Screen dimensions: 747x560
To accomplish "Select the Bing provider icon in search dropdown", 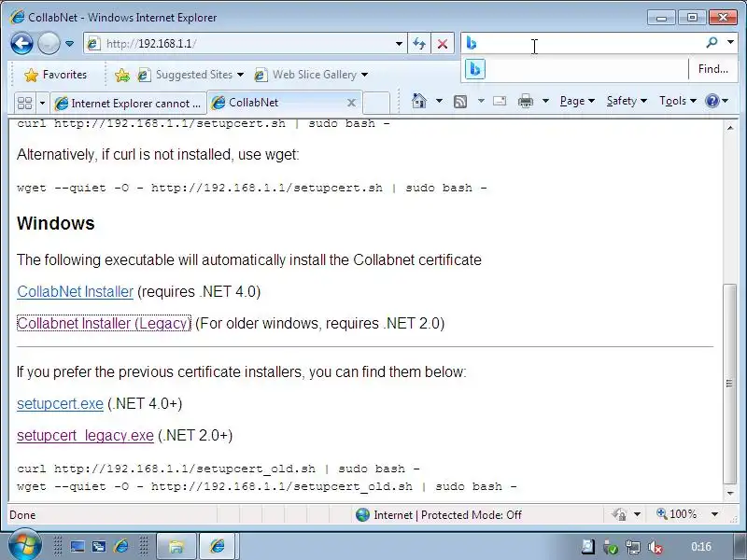I will pyautogui.click(x=475, y=69).
